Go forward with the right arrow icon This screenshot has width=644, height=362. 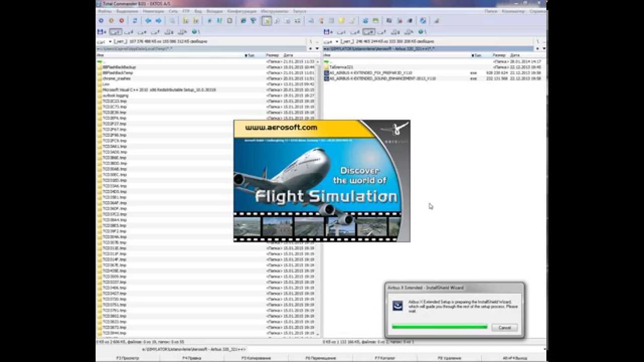[x=158, y=21]
